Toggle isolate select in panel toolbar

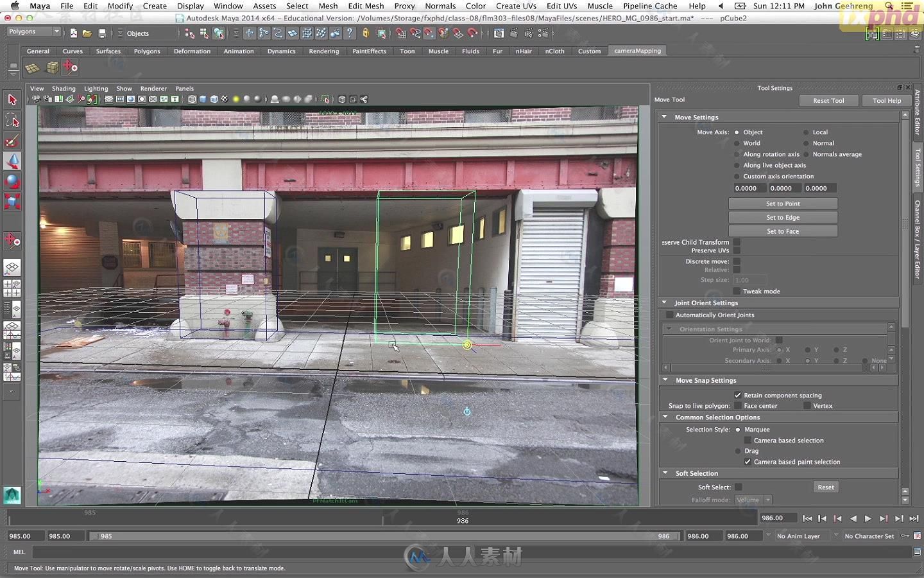(326, 99)
